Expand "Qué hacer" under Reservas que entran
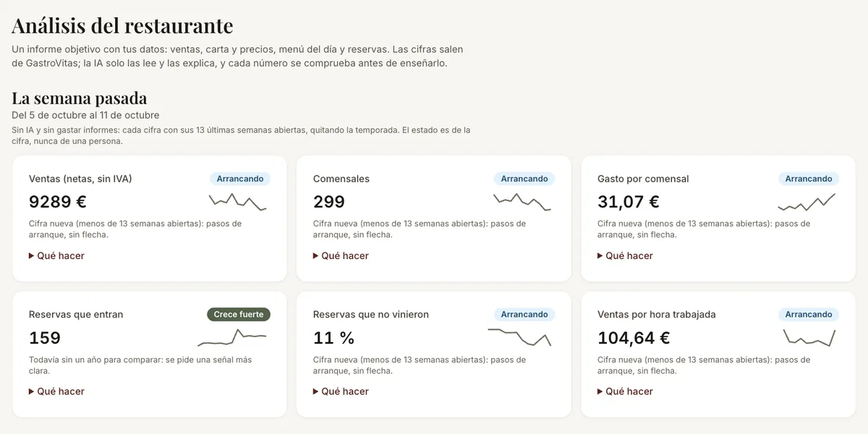 (x=56, y=391)
